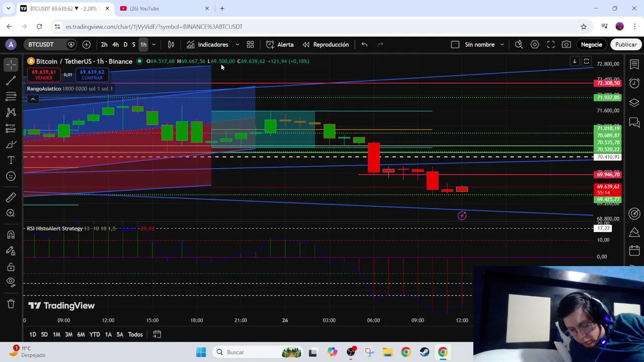Open the patterns drawing tool
Image resolution: width=644 pixels, height=362 pixels.
tap(11, 113)
